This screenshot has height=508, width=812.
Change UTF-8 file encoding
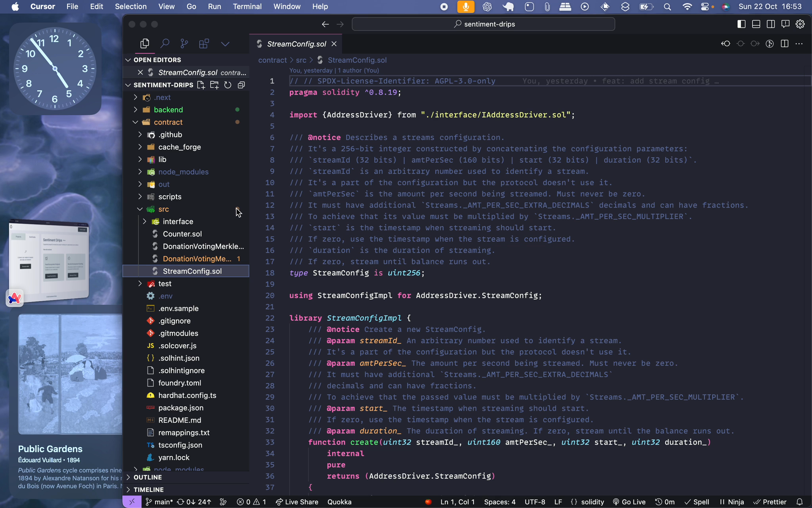pyautogui.click(x=535, y=502)
